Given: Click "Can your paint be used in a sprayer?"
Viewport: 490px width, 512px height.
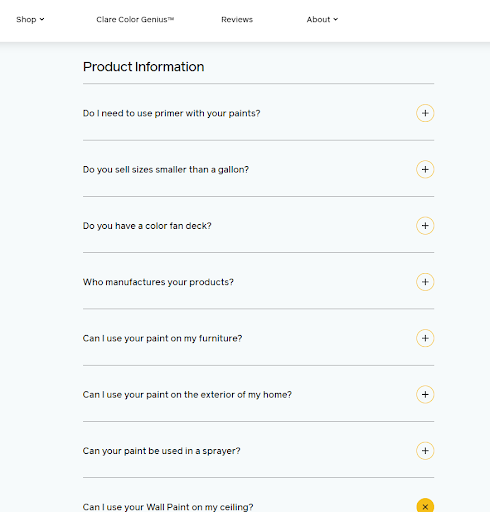Looking at the screenshot, I should click(161, 451).
